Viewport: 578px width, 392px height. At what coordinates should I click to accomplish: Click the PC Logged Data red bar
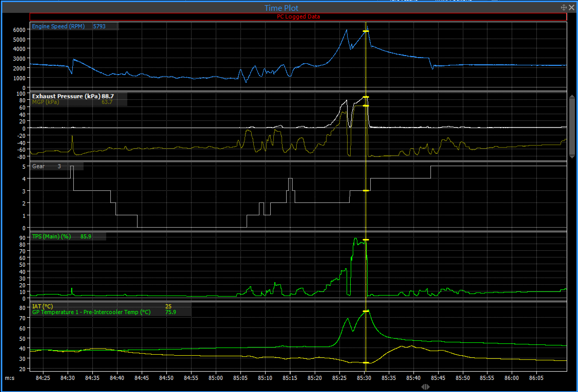coord(298,17)
